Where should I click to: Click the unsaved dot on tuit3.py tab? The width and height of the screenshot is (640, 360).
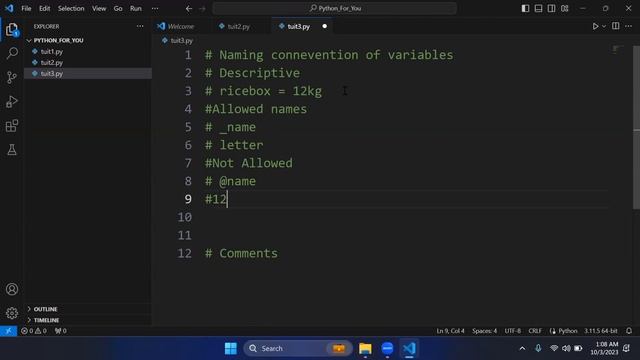pos(324,26)
